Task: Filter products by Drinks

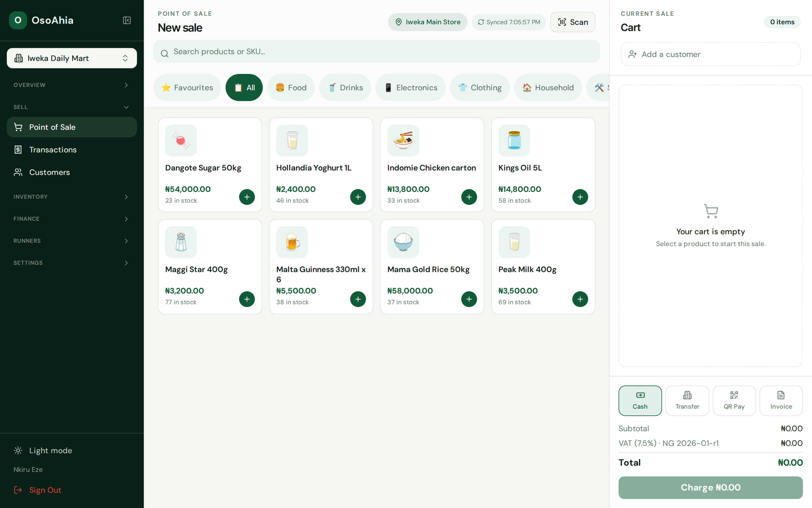Action: [345, 88]
